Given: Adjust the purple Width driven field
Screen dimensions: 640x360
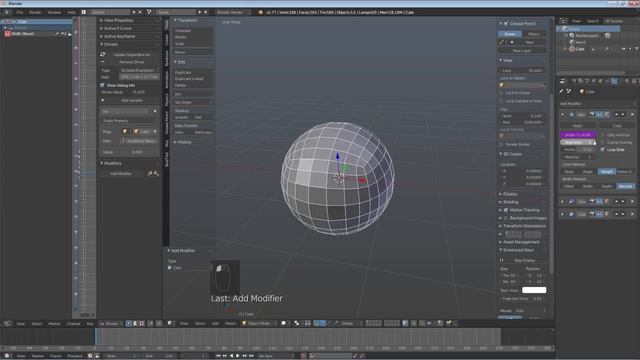Looking at the screenshot, I should (x=578, y=135).
